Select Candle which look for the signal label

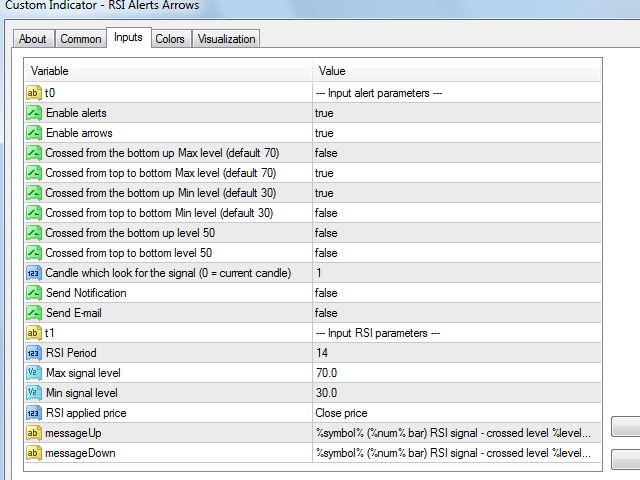(168, 273)
